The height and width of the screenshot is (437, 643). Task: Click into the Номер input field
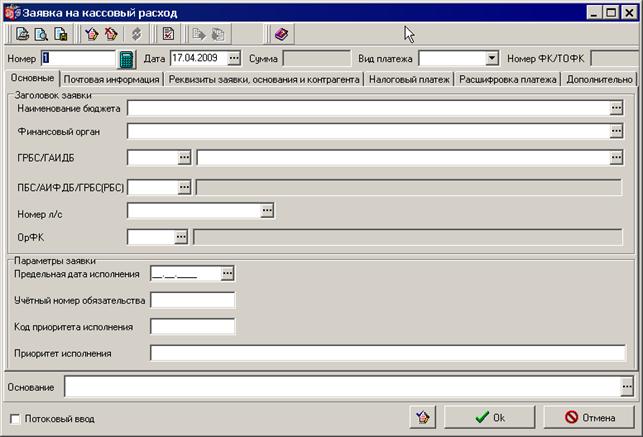[x=79, y=58]
